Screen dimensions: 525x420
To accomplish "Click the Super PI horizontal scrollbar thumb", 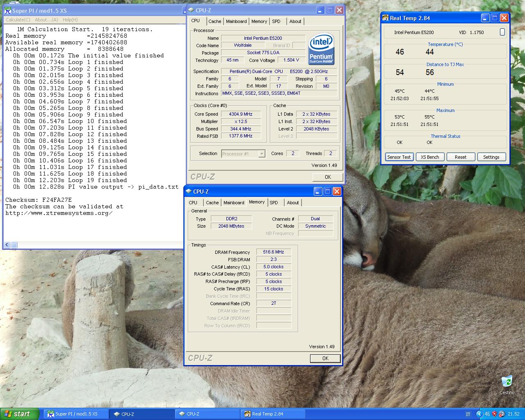I will [14, 245].
